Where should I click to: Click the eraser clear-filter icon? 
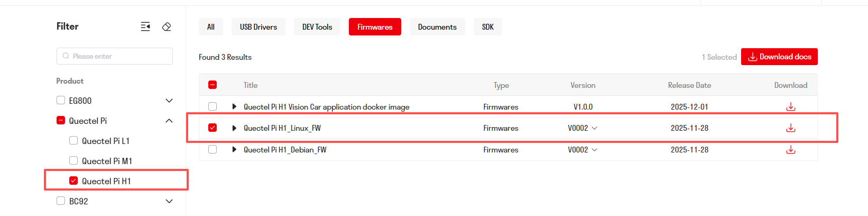click(x=167, y=26)
